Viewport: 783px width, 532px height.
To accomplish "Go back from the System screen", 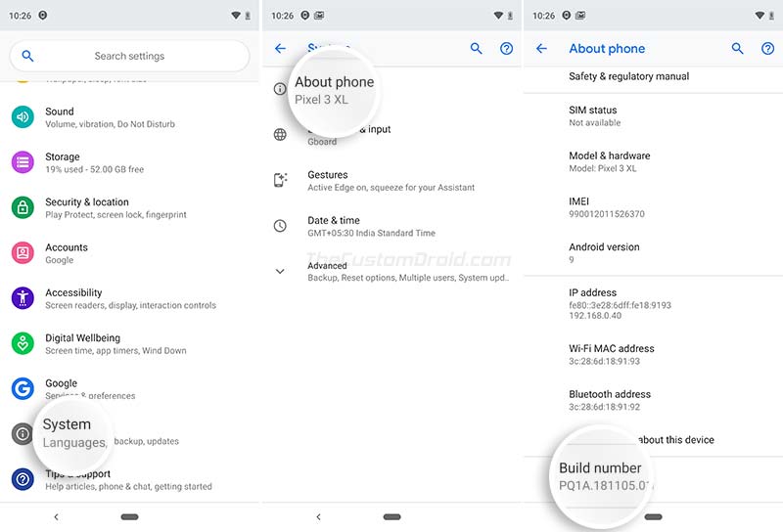I will (280, 49).
